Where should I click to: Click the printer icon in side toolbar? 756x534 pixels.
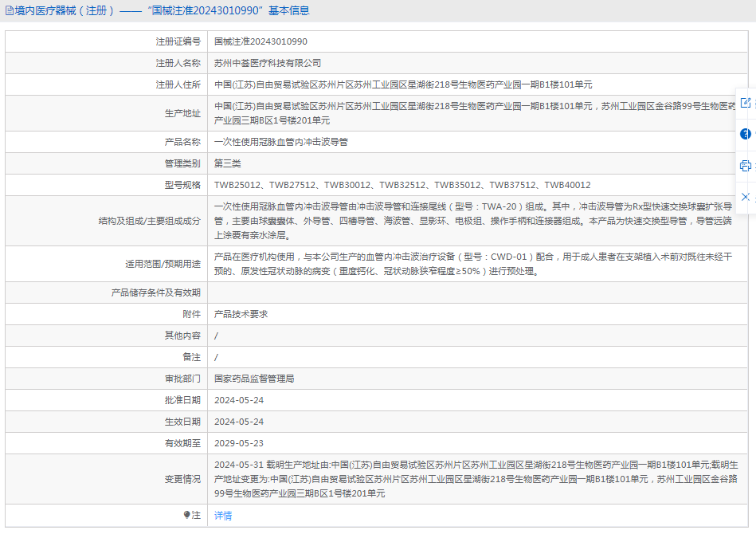pos(746,166)
